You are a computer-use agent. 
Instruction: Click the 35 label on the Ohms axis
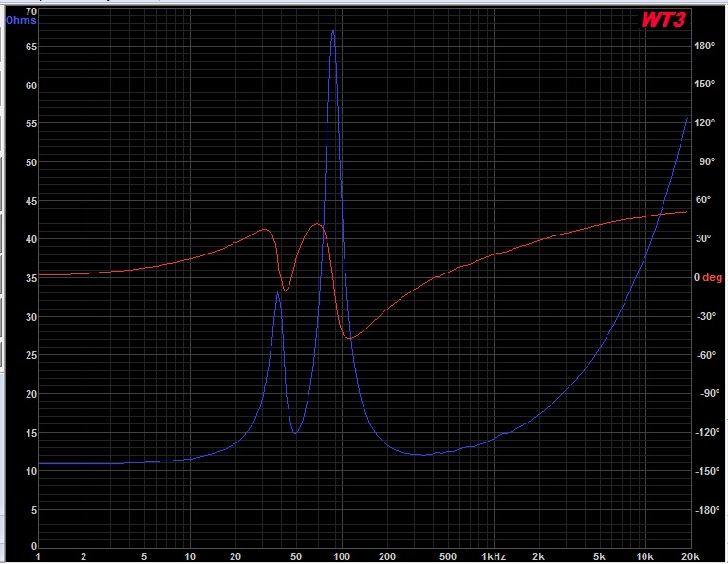click(31, 279)
